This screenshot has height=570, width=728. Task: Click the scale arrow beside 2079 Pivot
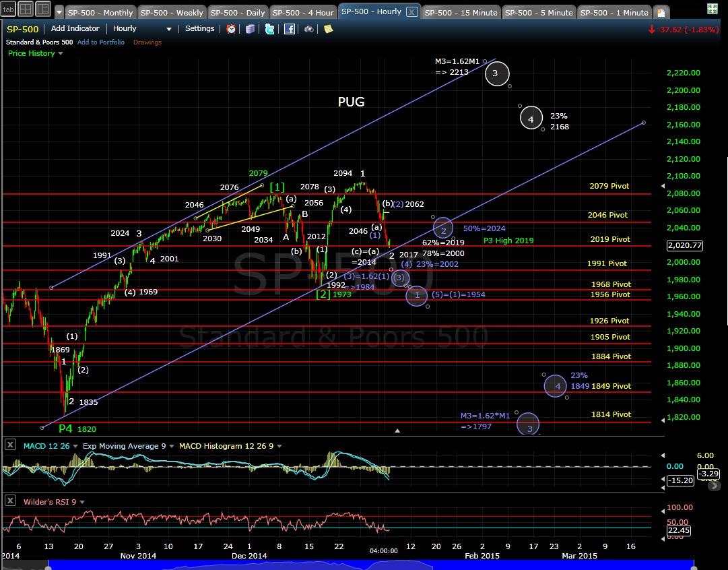coord(663,186)
